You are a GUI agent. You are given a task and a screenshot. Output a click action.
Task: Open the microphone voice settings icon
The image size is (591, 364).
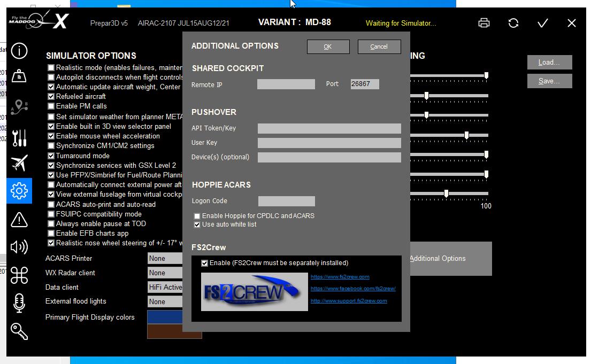click(19, 303)
